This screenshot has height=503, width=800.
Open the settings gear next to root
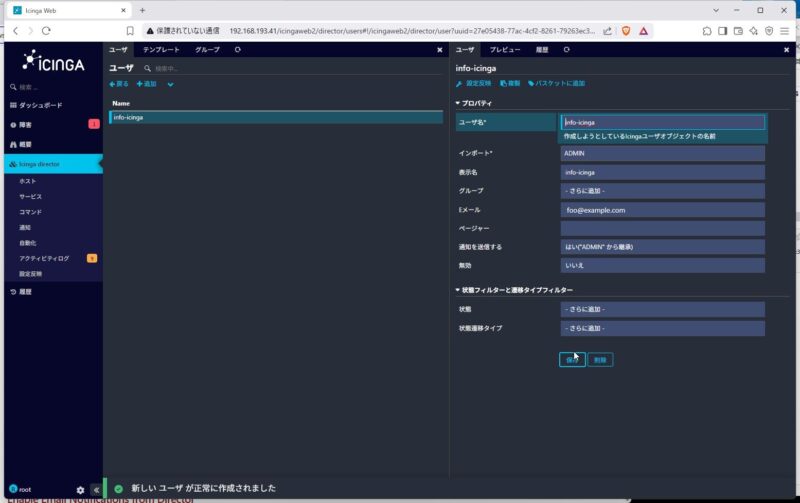tap(80, 490)
